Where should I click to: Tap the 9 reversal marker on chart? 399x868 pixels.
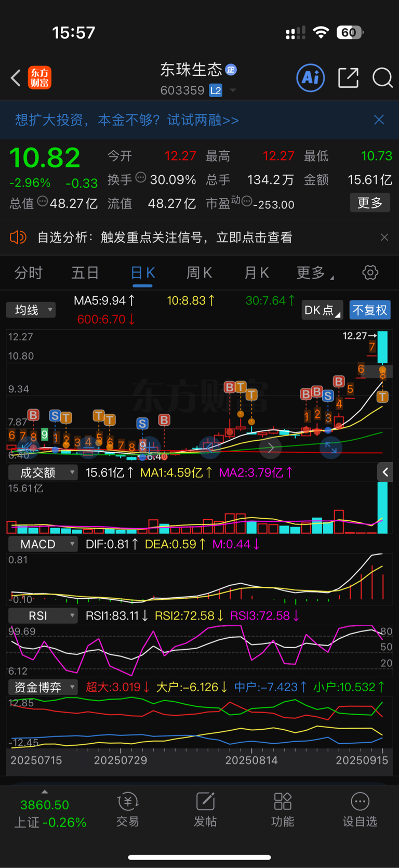click(45, 434)
